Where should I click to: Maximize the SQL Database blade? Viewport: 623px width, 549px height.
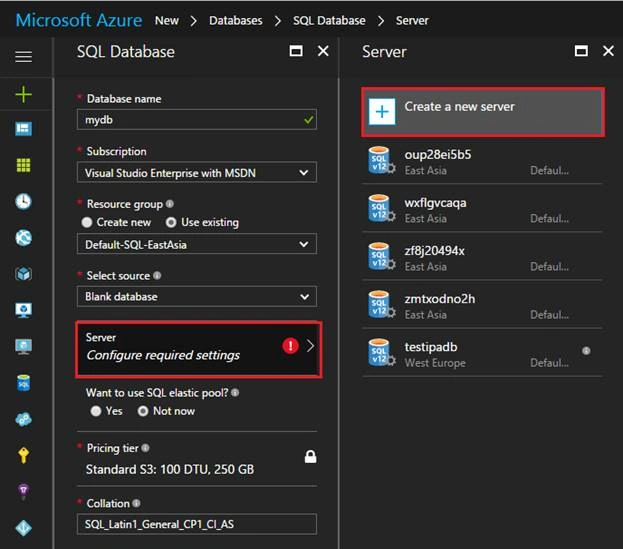[x=296, y=51]
